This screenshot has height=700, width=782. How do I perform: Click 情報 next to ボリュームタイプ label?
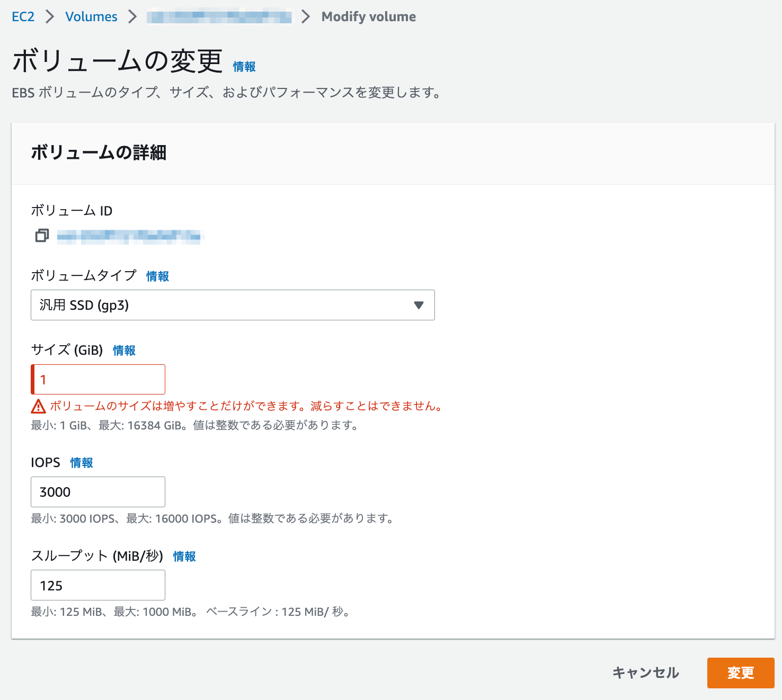157,276
